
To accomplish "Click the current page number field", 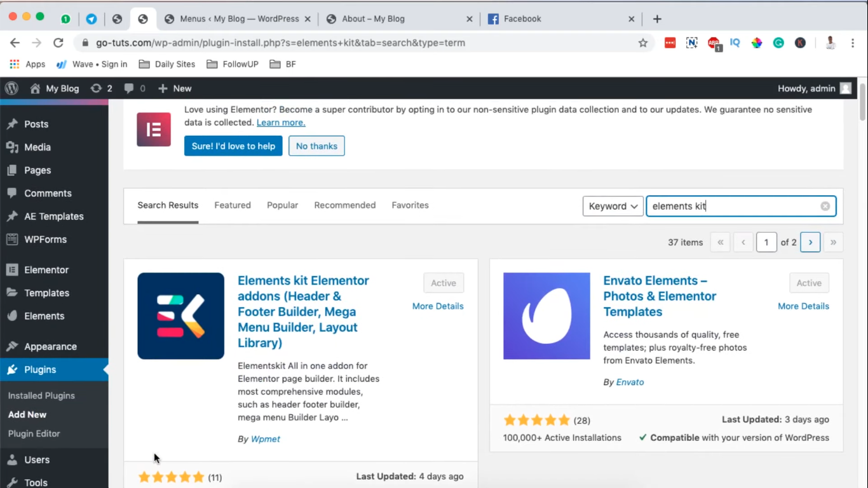I will point(766,242).
